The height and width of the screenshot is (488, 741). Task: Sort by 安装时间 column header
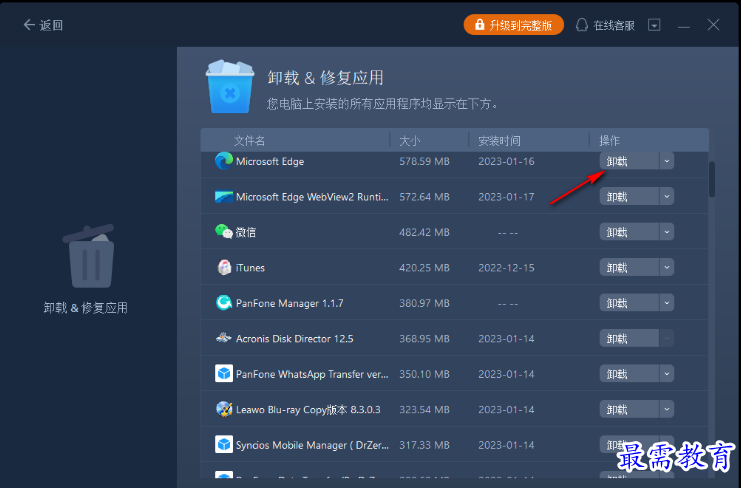499,141
